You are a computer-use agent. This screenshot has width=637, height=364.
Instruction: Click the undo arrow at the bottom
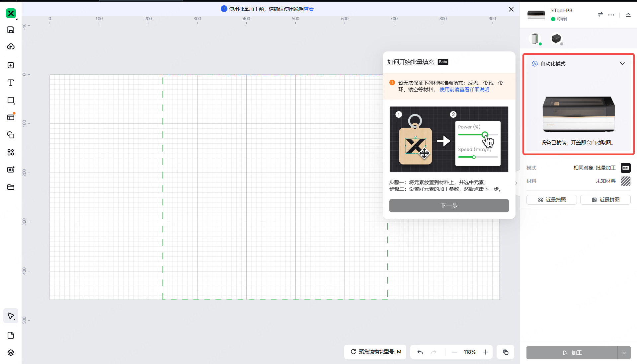click(x=420, y=352)
